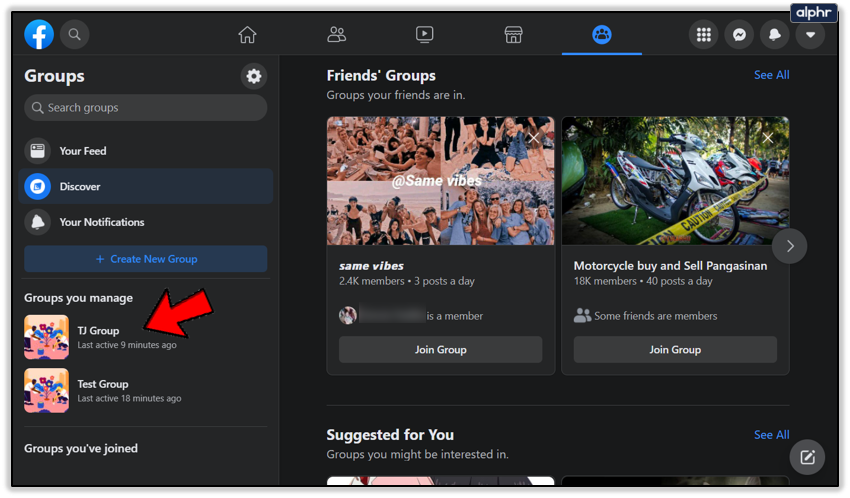Click Some friends are members text

655,316
